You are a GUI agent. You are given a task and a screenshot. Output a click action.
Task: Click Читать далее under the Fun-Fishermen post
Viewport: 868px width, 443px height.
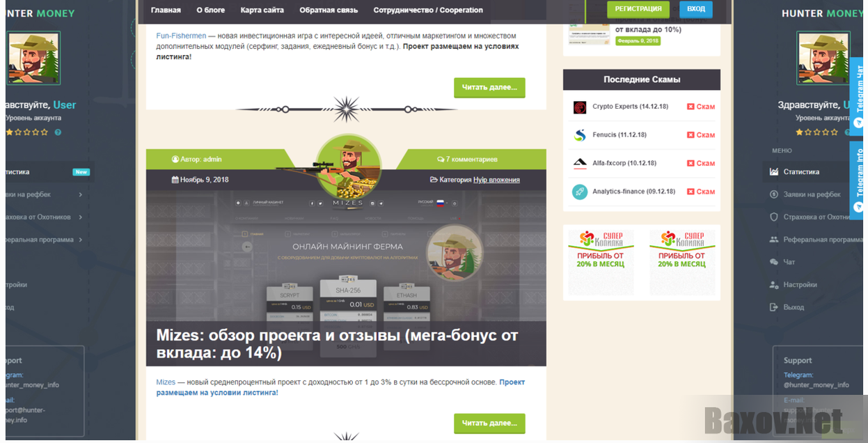pyautogui.click(x=489, y=88)
